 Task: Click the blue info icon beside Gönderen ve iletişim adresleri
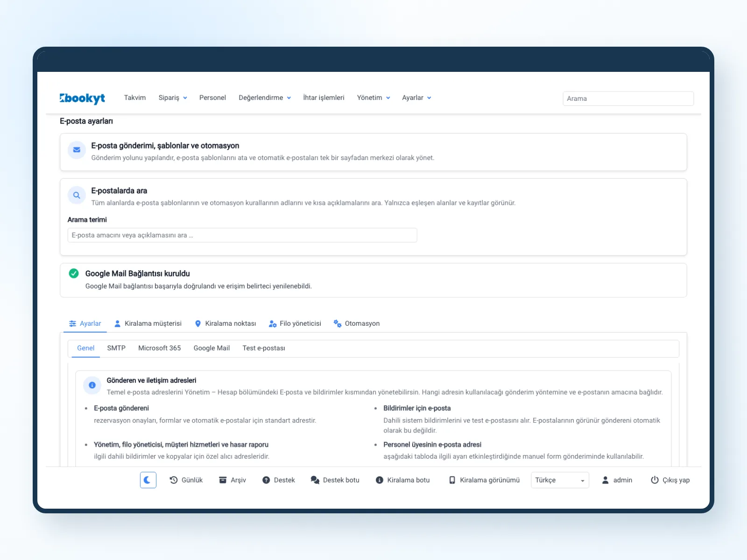pos(92,385)
